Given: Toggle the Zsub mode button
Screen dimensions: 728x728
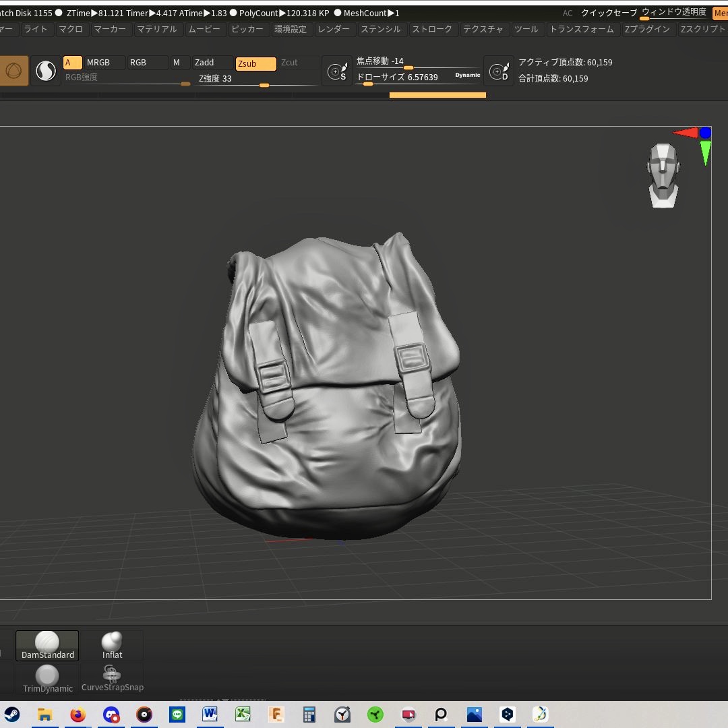Looking at the screenshot, I should coord(255,63).
